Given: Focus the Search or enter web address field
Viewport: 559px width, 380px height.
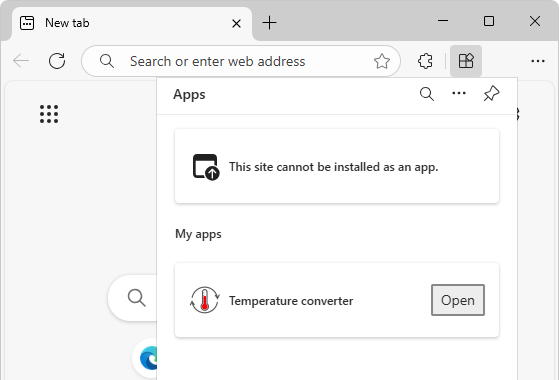Looking at the screenshot, I should pyautogui.click(x=241, y=61).
